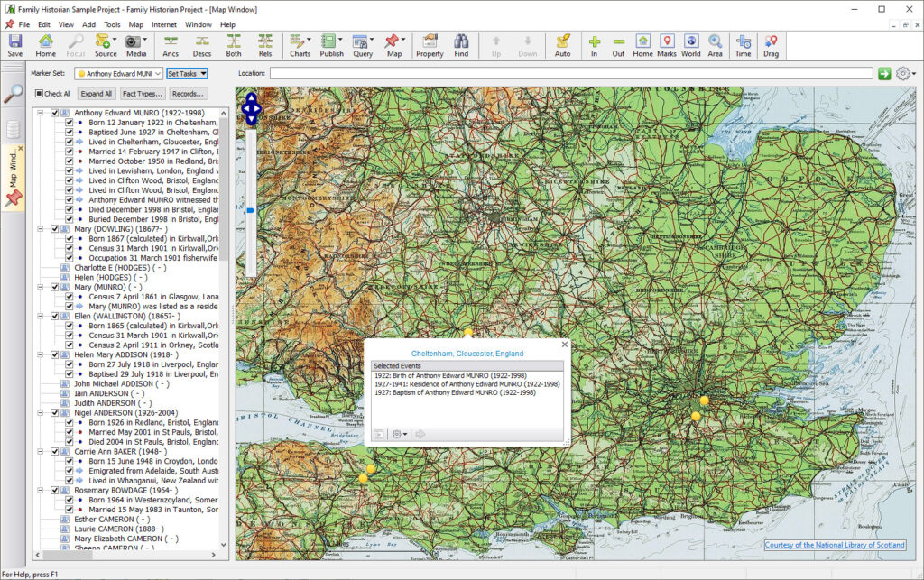
Task: Collapse the Nigel ANDERSON tree node
Action: tap(42, 412)
